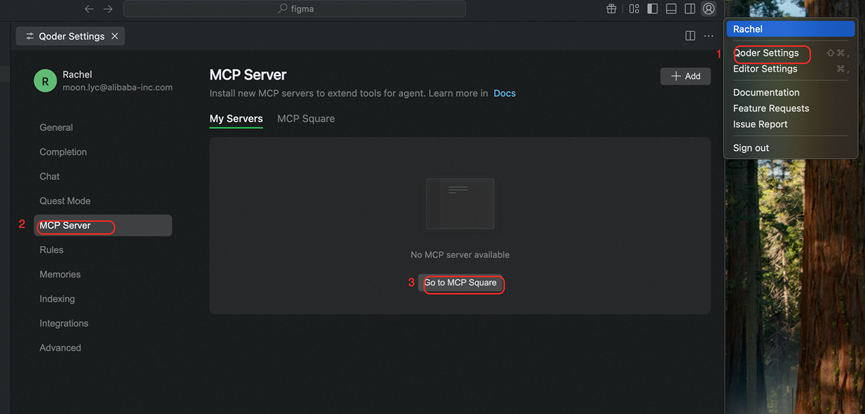Click the moon.lyc@alibaba-inc.com email text
The height and width of the screenshot is (414, 865).
[x=118, y=87]
